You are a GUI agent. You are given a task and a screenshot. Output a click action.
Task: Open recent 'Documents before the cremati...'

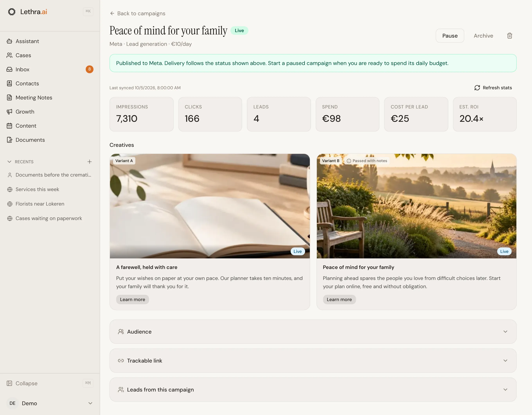[50, 175]
